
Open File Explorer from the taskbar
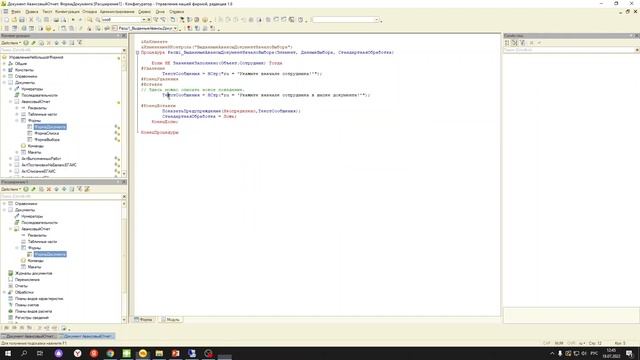(x=159, y=353)
